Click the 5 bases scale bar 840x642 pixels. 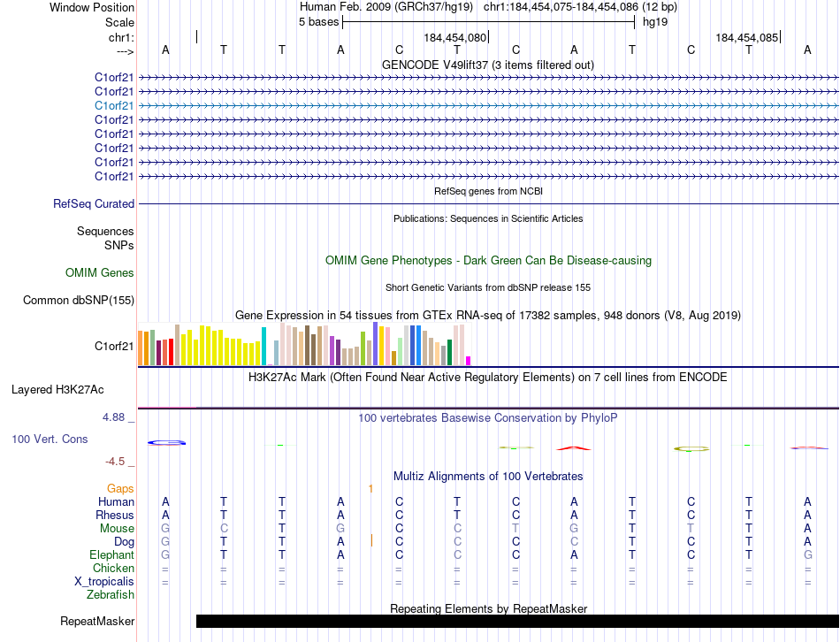489,22
